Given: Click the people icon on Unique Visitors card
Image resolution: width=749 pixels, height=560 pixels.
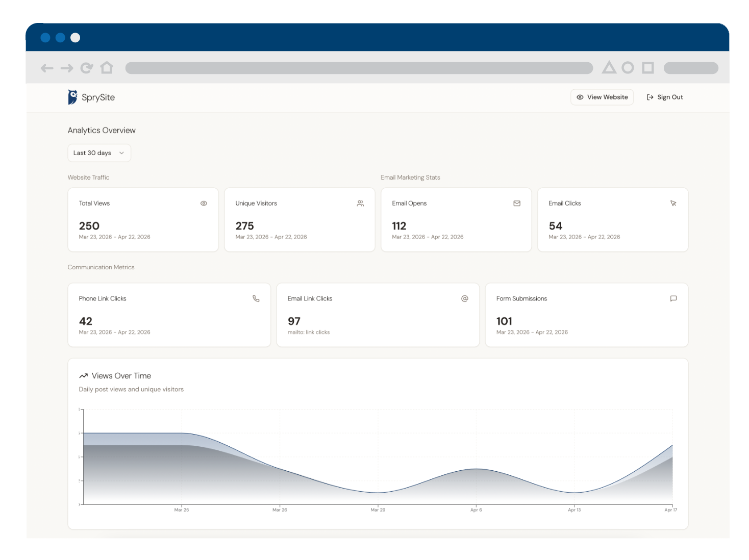Looking at the screenshot, I should click(360, 203).
